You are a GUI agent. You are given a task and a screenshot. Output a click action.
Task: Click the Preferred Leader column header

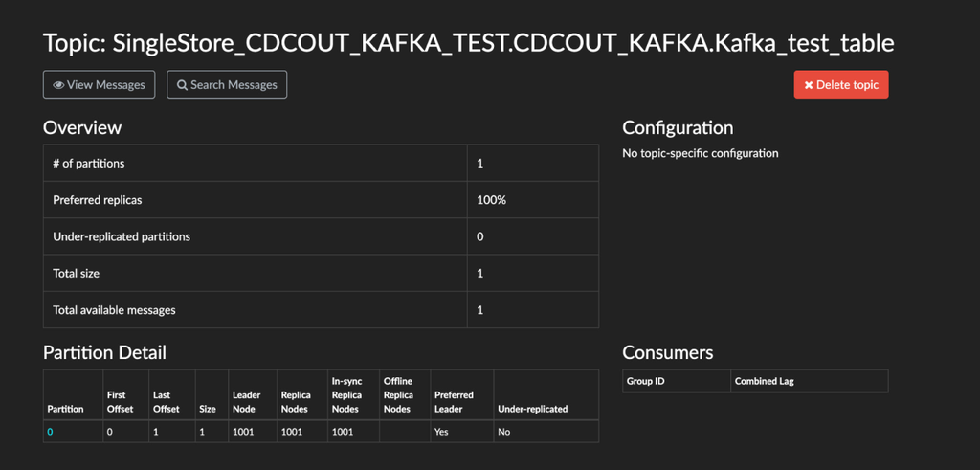[x=454, y=401]
